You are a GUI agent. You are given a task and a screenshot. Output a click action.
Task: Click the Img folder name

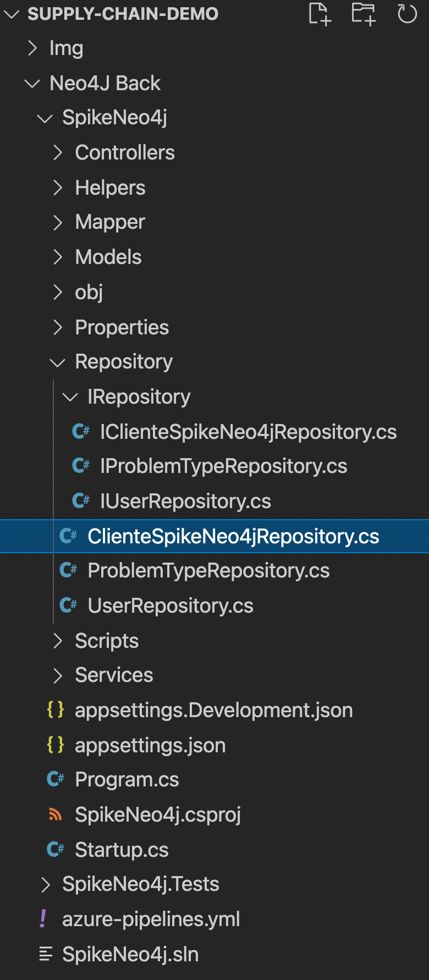tap(66, 49)
